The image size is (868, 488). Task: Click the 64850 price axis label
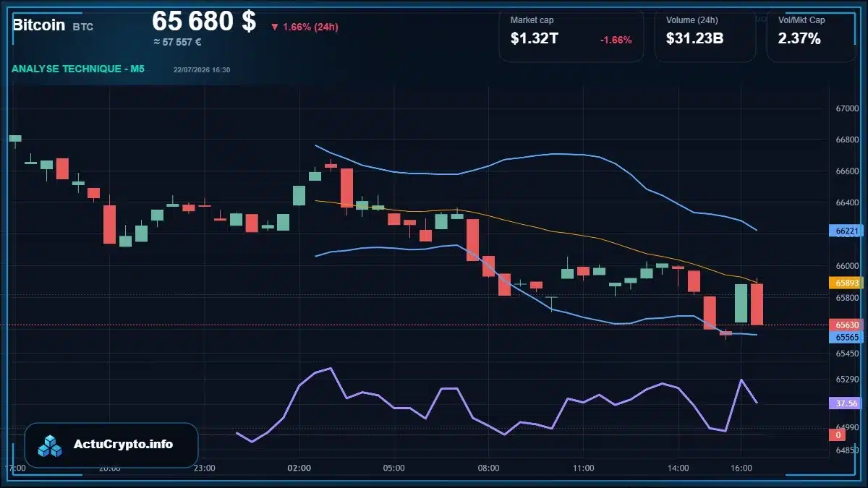click(846, 450)
